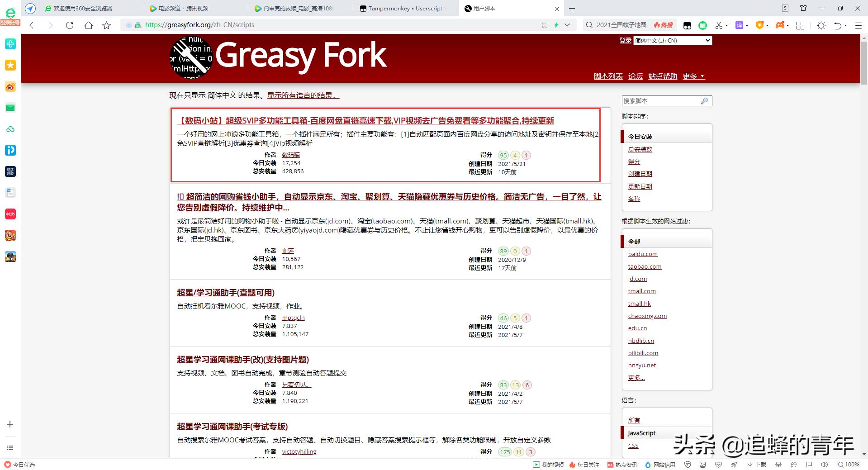Open the game center controller icon
This screenshot has height=470, width=868.
click(780, 25)
